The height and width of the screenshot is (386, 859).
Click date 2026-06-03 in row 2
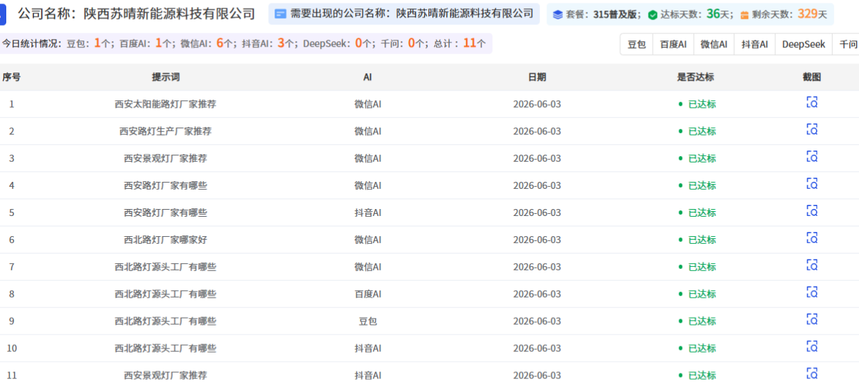coord(537,131)
